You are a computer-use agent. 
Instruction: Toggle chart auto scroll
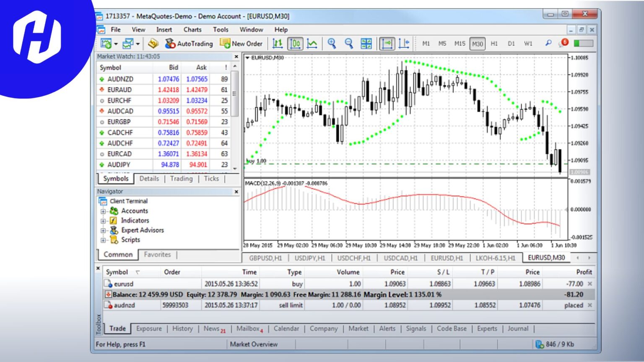pyautogui.click(x=388, y=43)
